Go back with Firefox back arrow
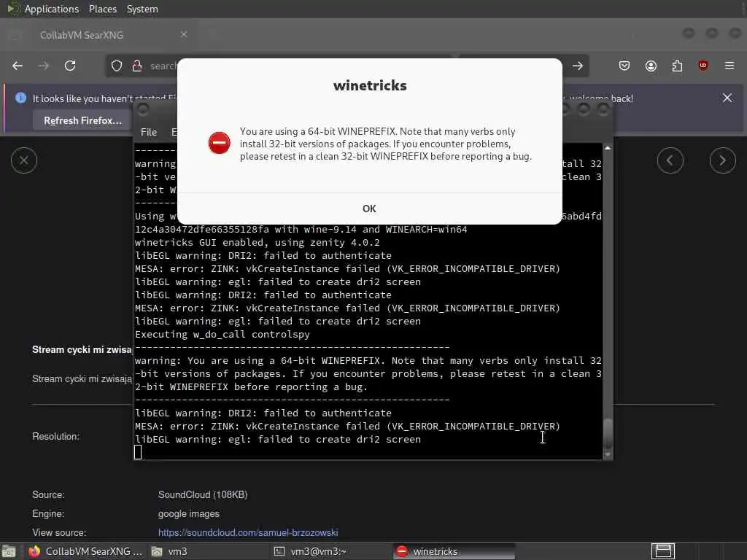Viewport: 747px width, 560px height. click(18, 66)
